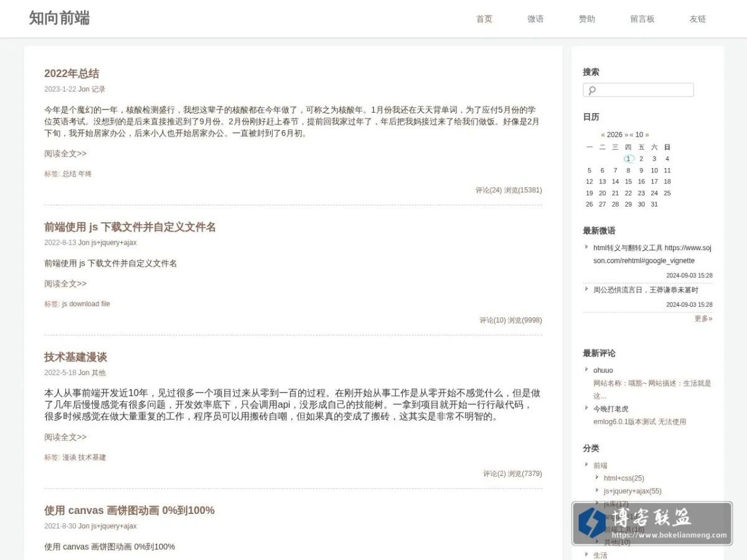Click the search magnifier icon in the search box
The height and width of the screenshot is (560, 747).
[591, 90]
